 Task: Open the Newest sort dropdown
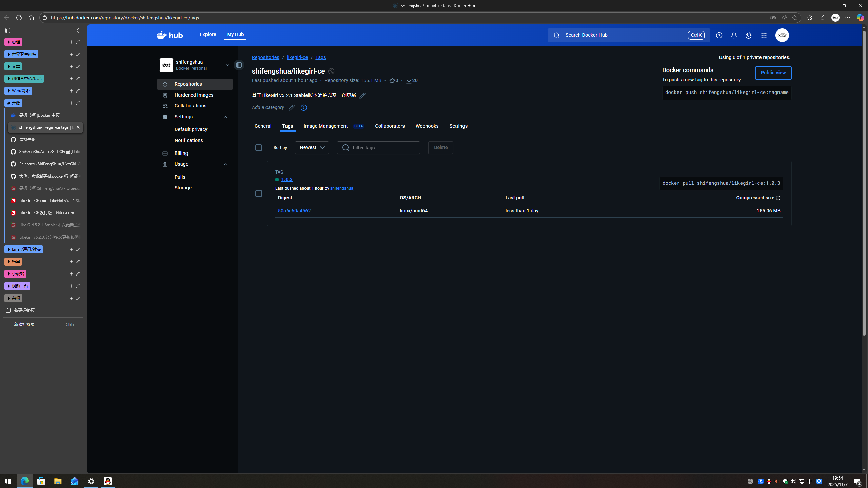point(312,148)
